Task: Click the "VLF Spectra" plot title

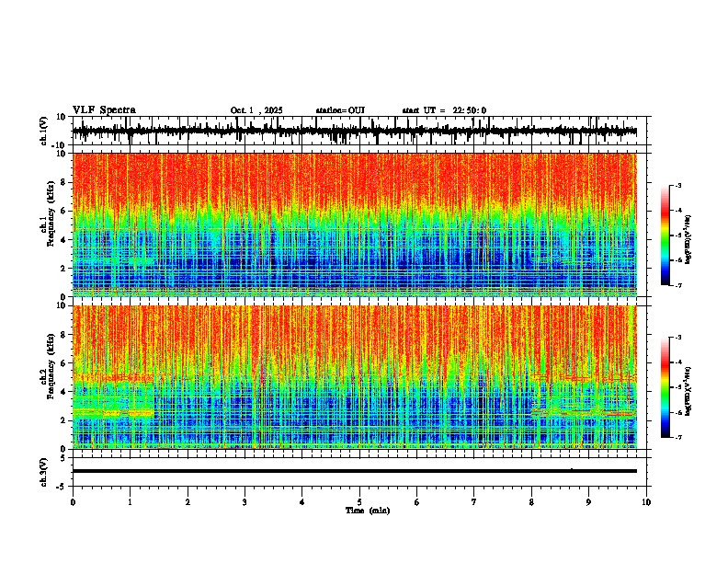Action: 104,110
